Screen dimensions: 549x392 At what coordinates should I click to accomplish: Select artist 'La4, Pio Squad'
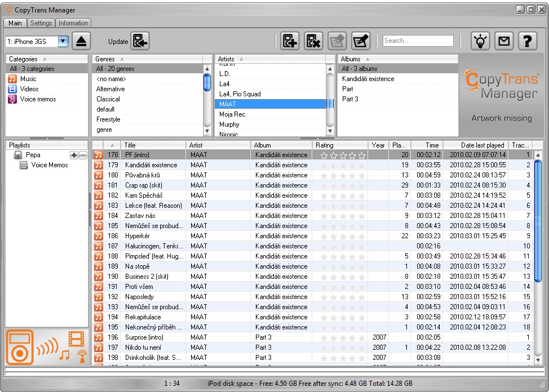(x=271, y=94)
